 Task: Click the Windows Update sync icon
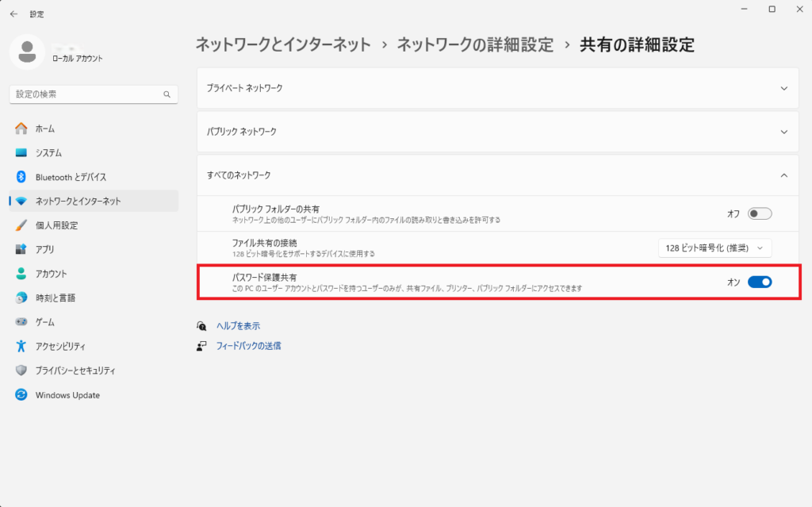tap(21, 395)
